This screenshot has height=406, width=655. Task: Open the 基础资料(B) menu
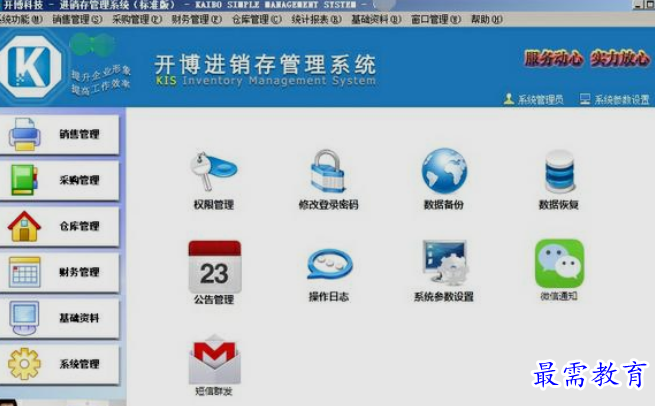(376, 19)
